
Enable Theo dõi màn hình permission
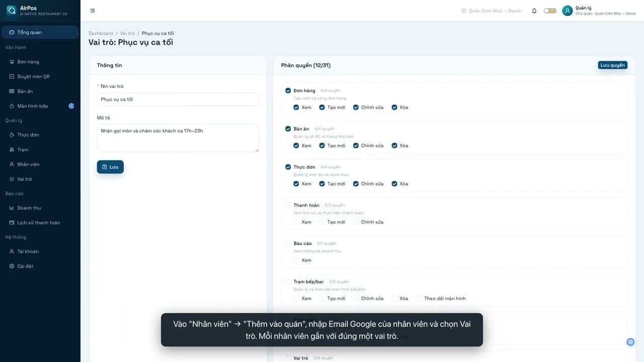[x=419, y=298]
